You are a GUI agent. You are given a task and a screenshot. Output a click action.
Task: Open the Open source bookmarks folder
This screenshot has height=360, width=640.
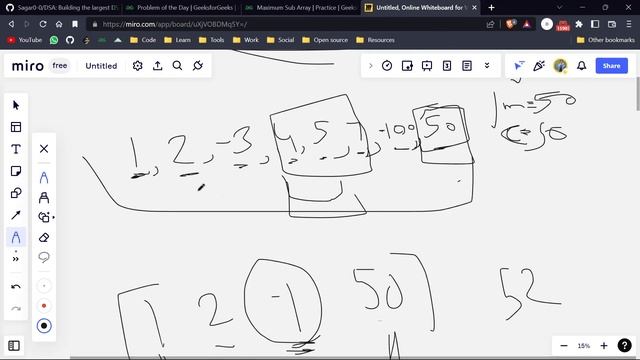325,40
